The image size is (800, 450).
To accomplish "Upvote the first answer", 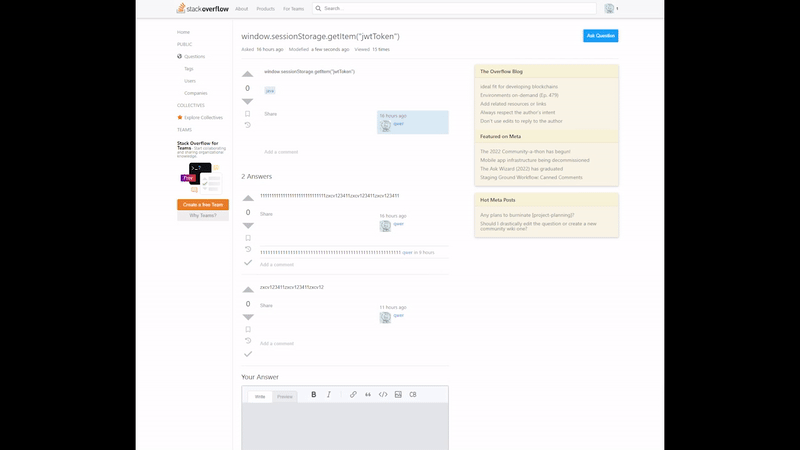I will coord(248,198).
